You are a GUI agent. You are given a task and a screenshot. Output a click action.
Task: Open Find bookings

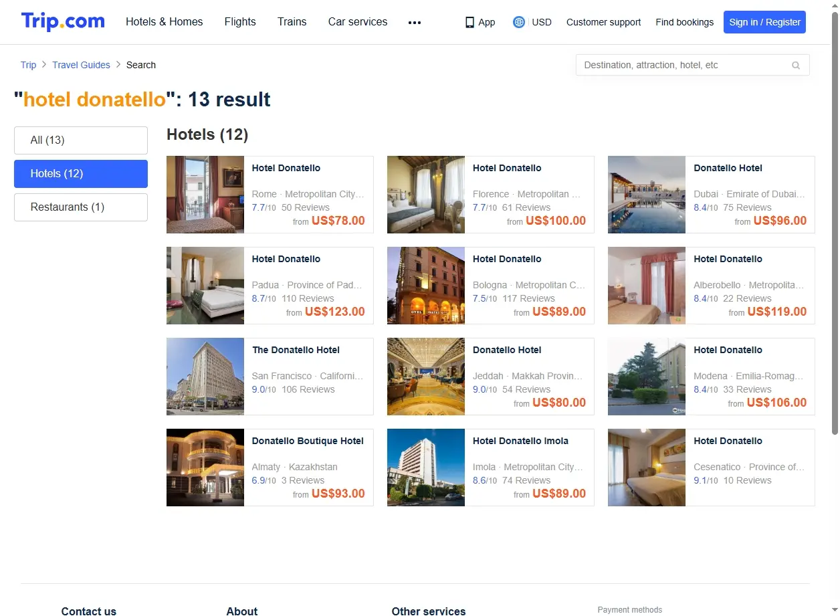click(x=684, y=22)
